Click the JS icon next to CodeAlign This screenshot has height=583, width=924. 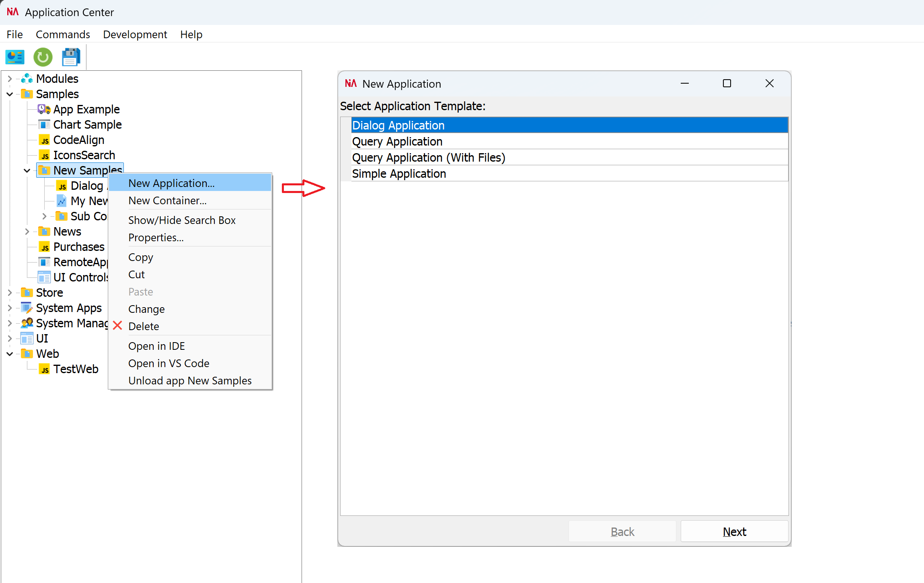pyautogui.click(x=44, y=140)
